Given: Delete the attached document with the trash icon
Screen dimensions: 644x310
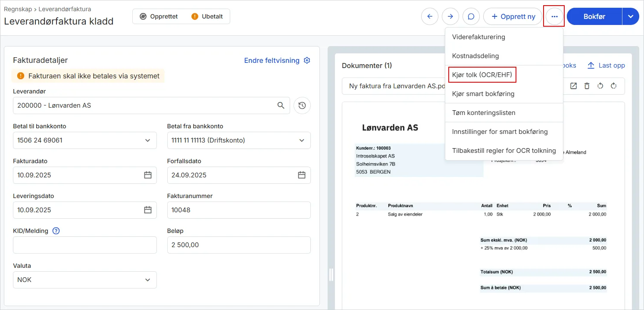Looking at the screenshot, I should (x=587, y=86).
